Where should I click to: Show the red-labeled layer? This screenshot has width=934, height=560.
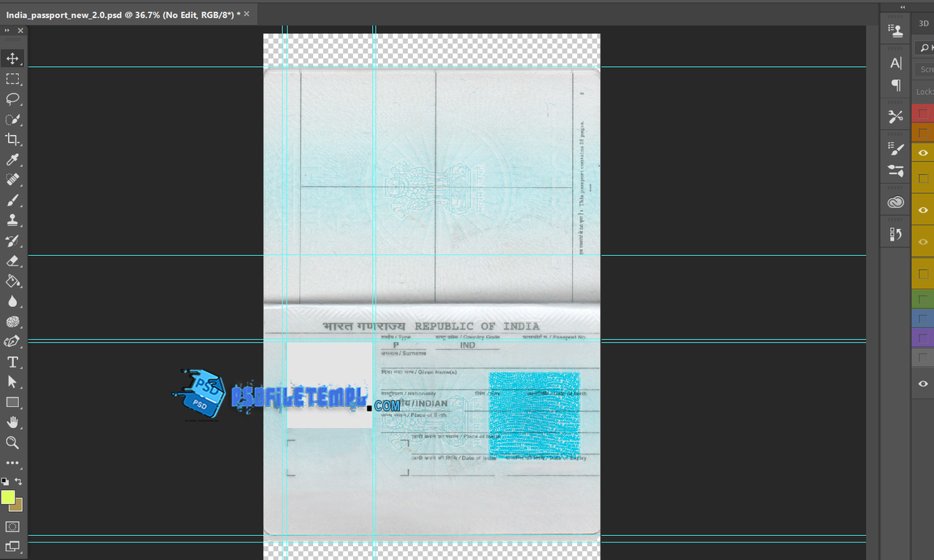tap(923, 114)
